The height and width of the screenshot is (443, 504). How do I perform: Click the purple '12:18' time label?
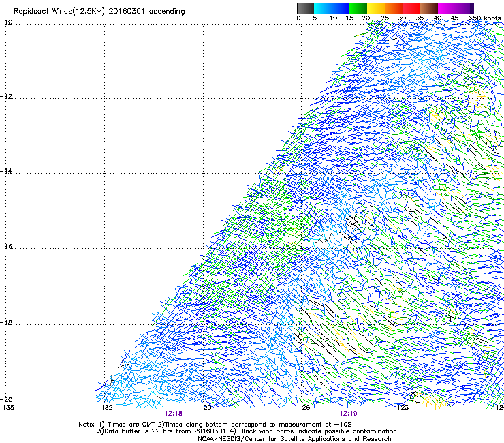pos(173,414)
